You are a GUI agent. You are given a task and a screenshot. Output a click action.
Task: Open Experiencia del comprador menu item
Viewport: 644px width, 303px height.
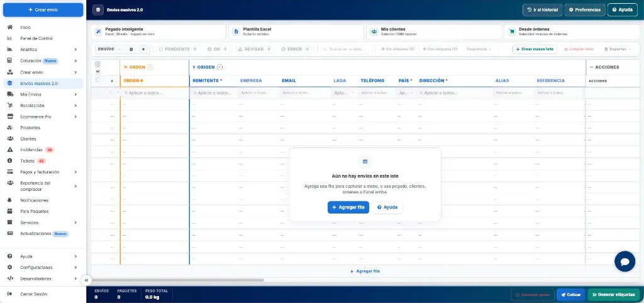pos(43,186)
